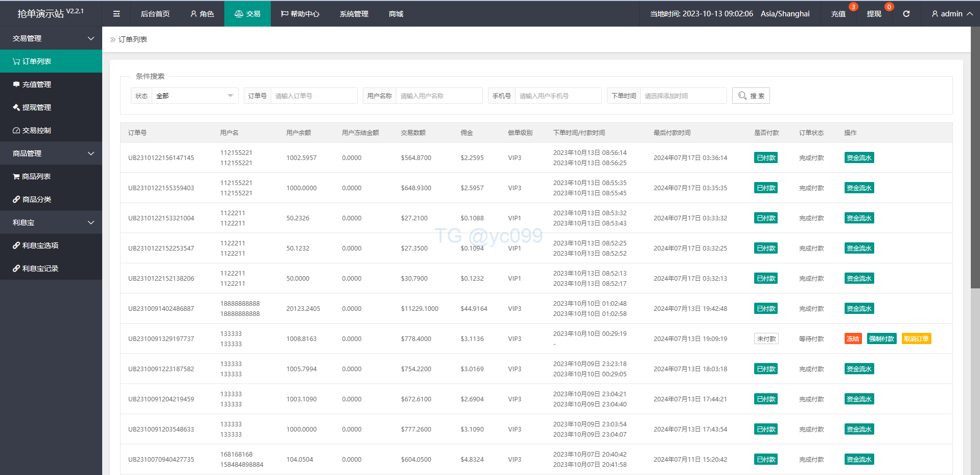
Task: Click the refresh icon in top bar
Action: 906,14
